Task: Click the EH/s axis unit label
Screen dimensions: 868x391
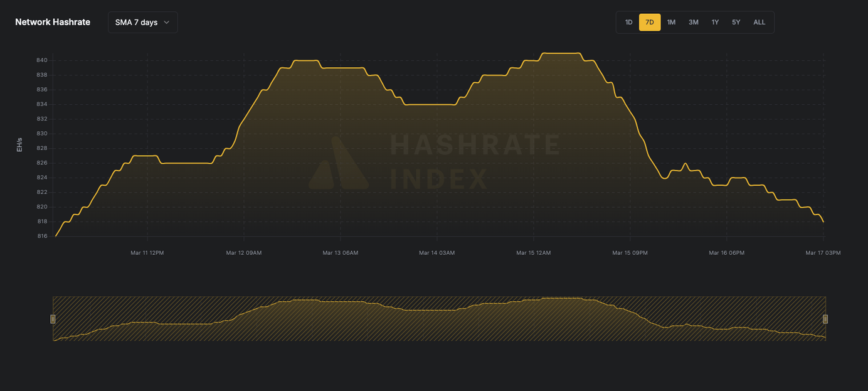Action: [19, 144]
